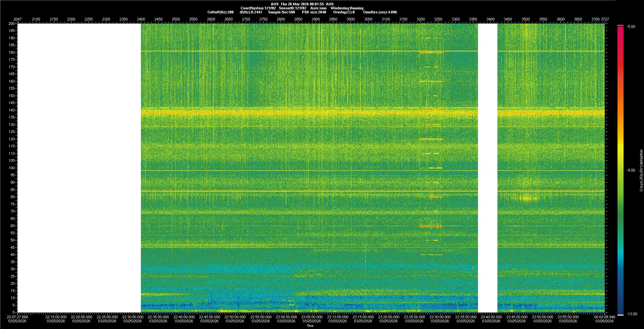The height and width of the screenshot is (329, 644).
Task: Click the narrow white data gap near 23:40
Action: (x=487, y=168)
